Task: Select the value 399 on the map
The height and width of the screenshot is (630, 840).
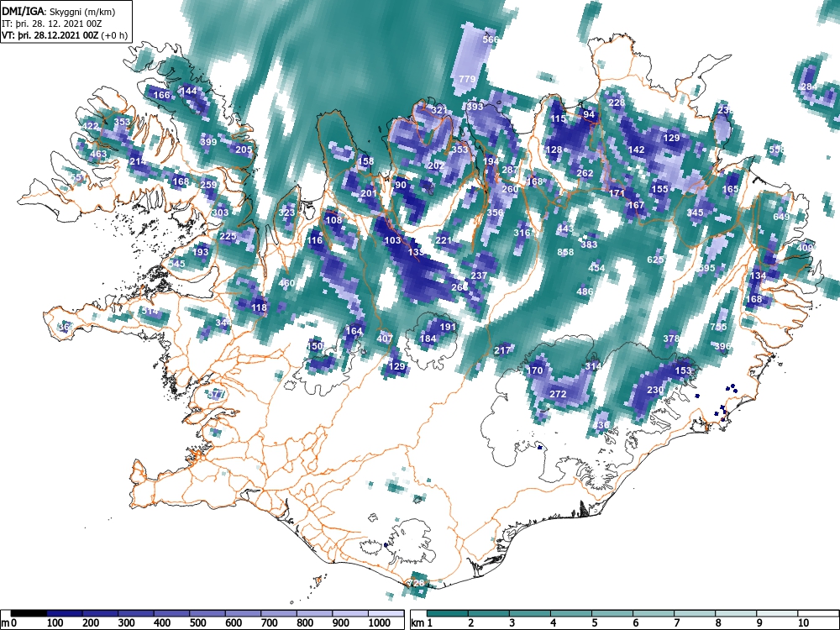Action: tap(207, 142)
